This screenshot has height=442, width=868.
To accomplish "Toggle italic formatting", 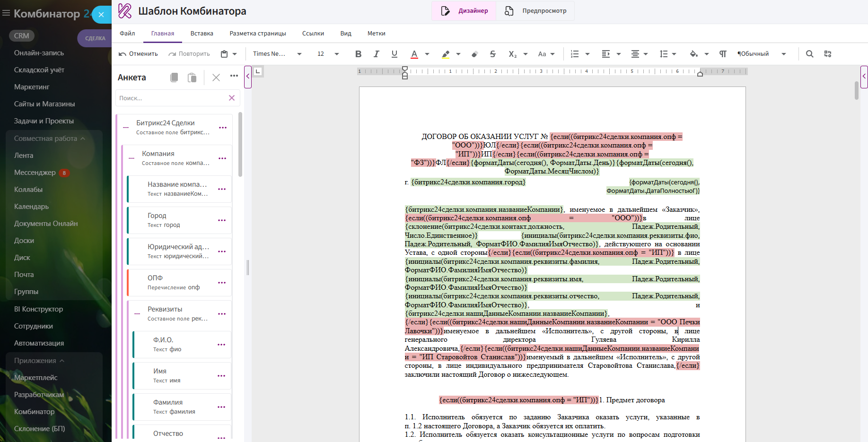I will [x=376, y=54].
